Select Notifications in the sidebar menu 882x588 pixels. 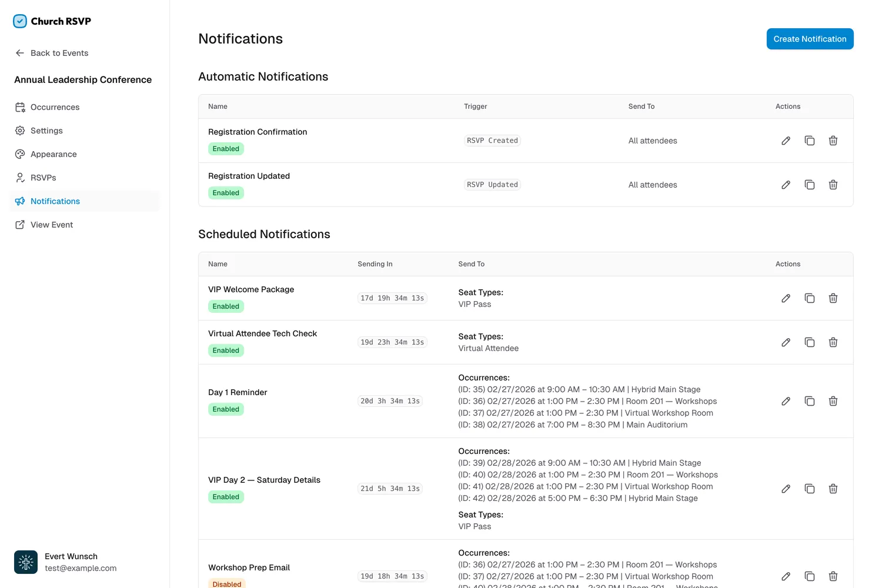(55, 201)
